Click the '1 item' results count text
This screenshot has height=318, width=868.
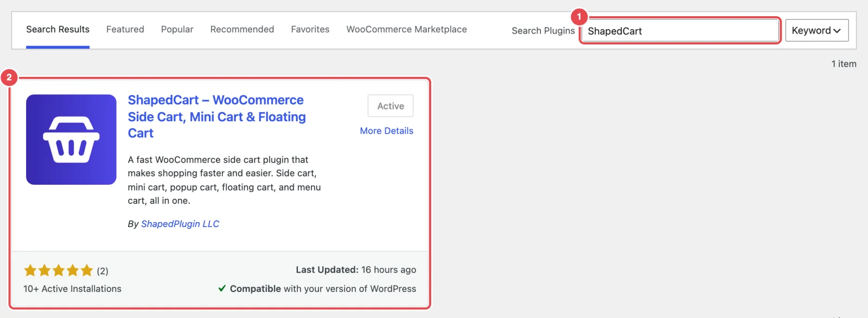(x=844, y=64)
